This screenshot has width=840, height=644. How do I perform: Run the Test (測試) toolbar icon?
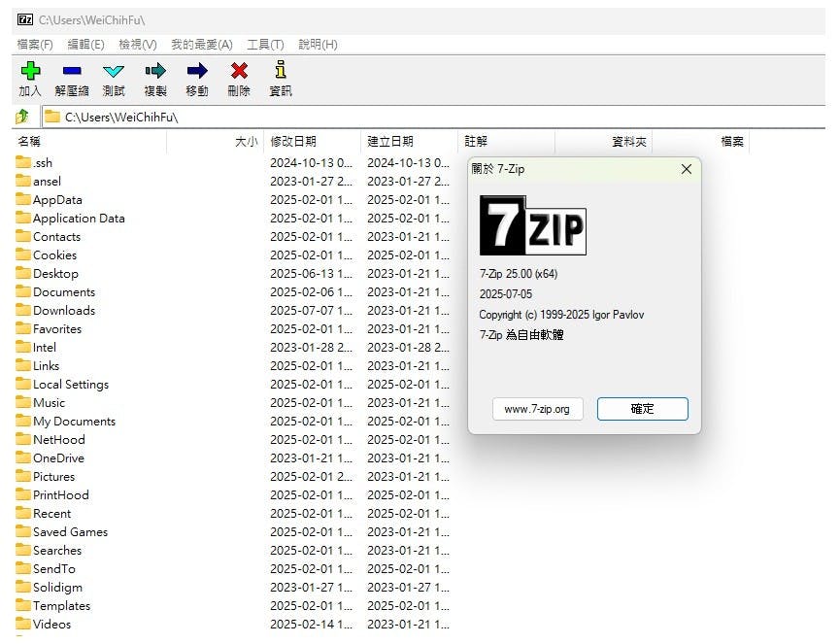point(114,71)
